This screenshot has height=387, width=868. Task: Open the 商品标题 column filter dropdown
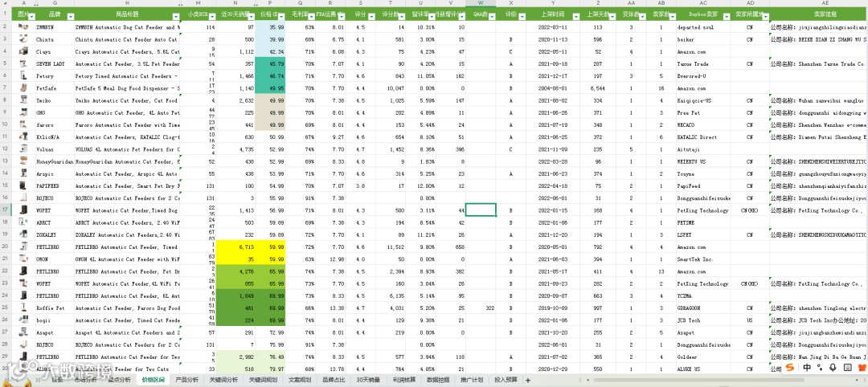click(x=176, y=17)
